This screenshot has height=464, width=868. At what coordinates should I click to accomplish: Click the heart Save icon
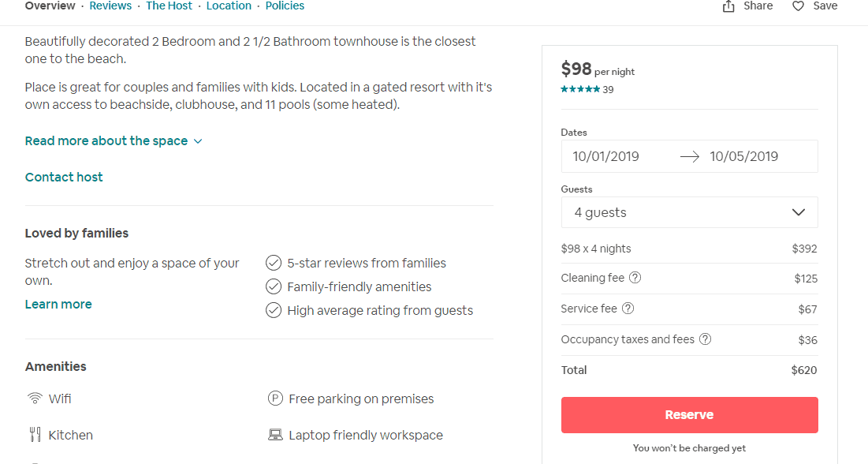coord(798,6)
